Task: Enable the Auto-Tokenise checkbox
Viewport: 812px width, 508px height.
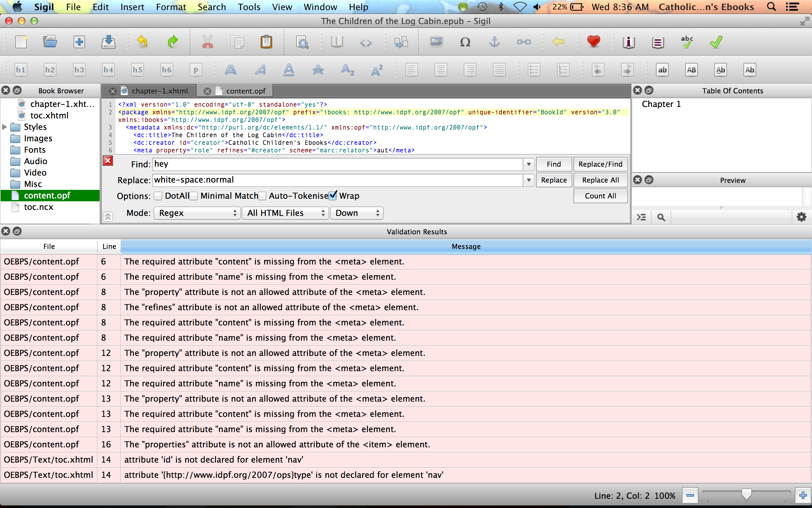Action: coord(262,196)
